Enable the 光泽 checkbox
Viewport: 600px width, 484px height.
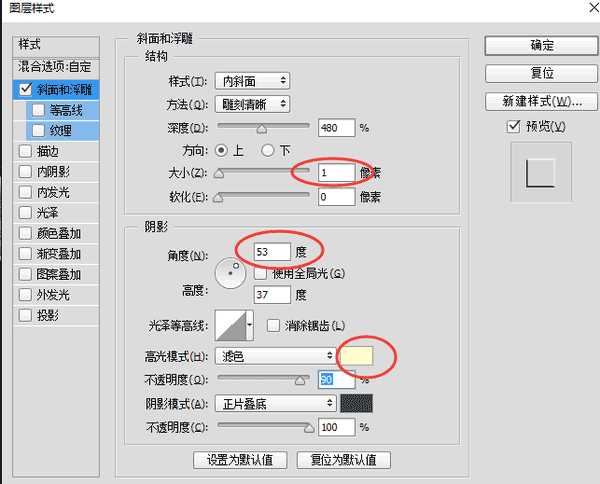pos(25,212)
